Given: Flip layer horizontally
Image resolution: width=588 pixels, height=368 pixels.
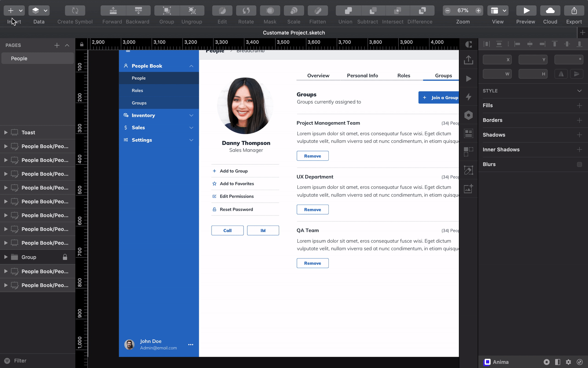Looking at the screenshot, I should 561,74.
